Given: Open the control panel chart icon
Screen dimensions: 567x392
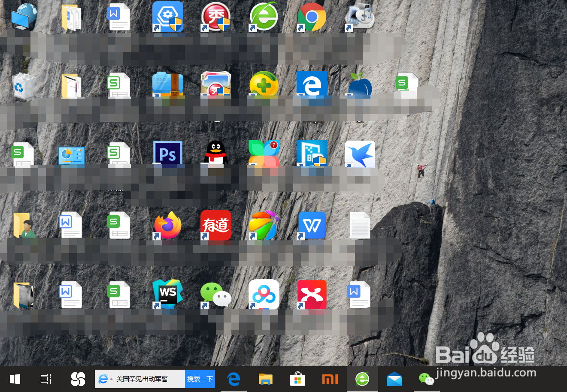Looking at the screenshot, I should (x=71, y=156).
